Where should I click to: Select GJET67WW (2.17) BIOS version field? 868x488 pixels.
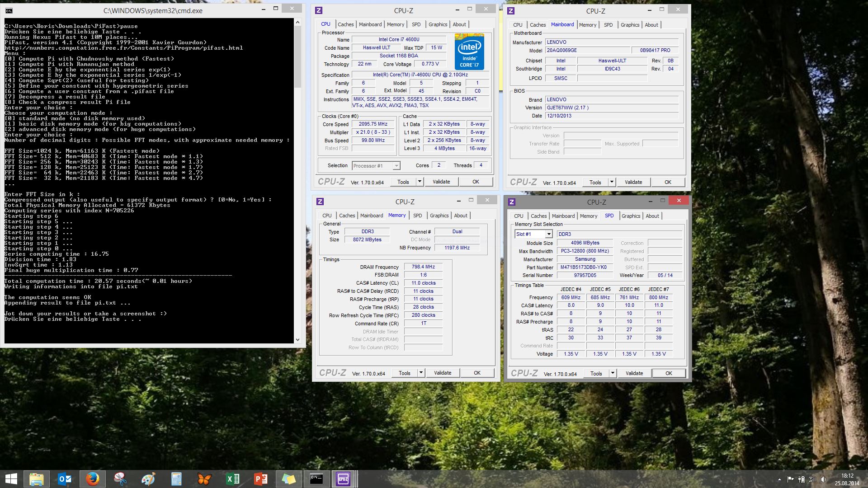click(612, 108)
